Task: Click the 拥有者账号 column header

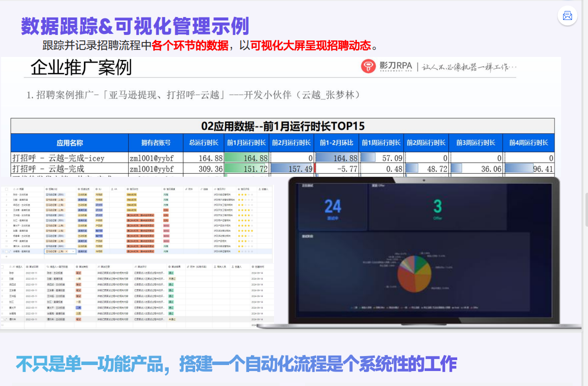Action: tap(156, 143)
